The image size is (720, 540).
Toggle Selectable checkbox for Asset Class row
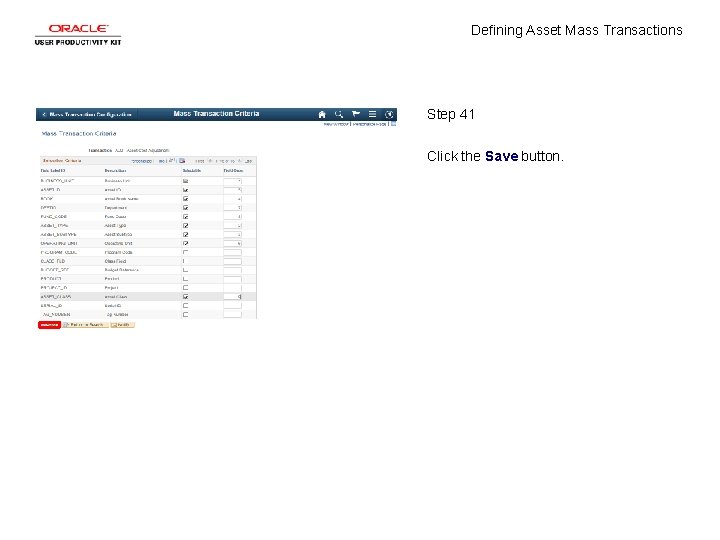pos(186,297)
